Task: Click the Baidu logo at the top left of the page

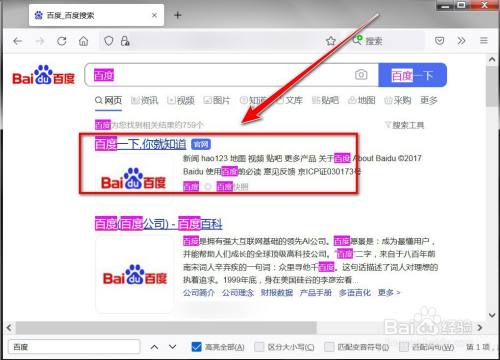Action: [43, 75]
